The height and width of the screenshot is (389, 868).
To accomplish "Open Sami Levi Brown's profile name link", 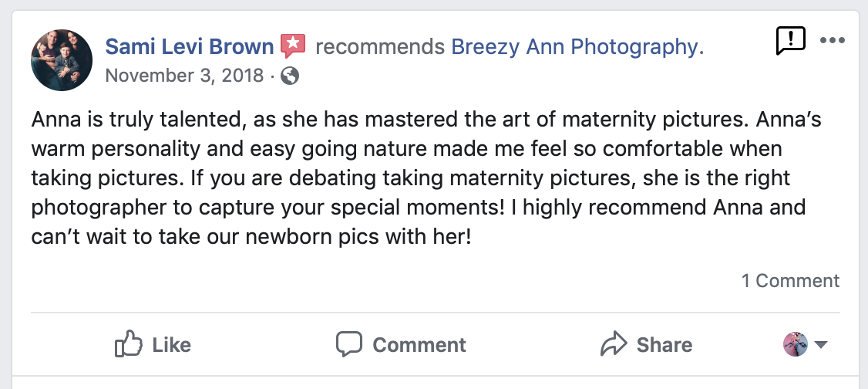I will (189, 47).
